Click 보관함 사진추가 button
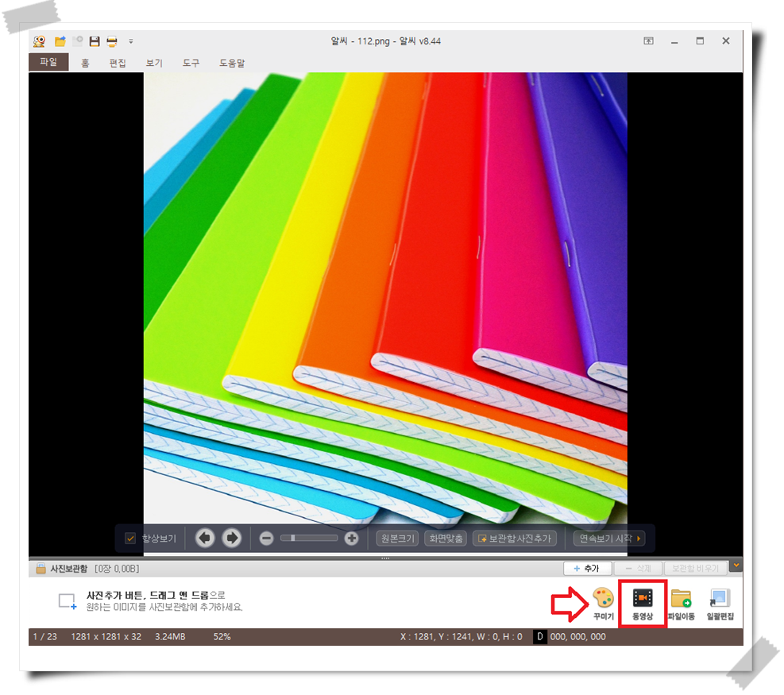This screenshot has height=695, width=784. click(515, 539)
